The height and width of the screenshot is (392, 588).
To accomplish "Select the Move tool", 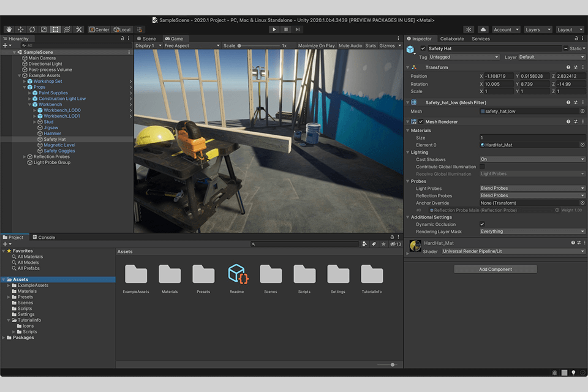I will point(21,29).
